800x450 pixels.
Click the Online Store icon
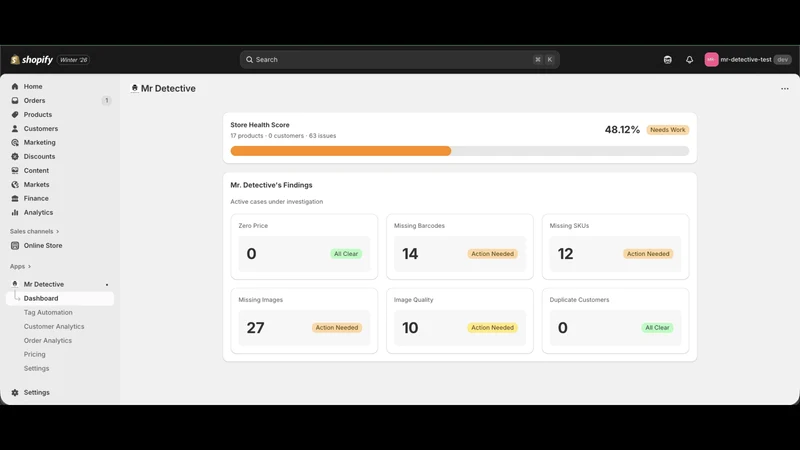pos(15,245)
